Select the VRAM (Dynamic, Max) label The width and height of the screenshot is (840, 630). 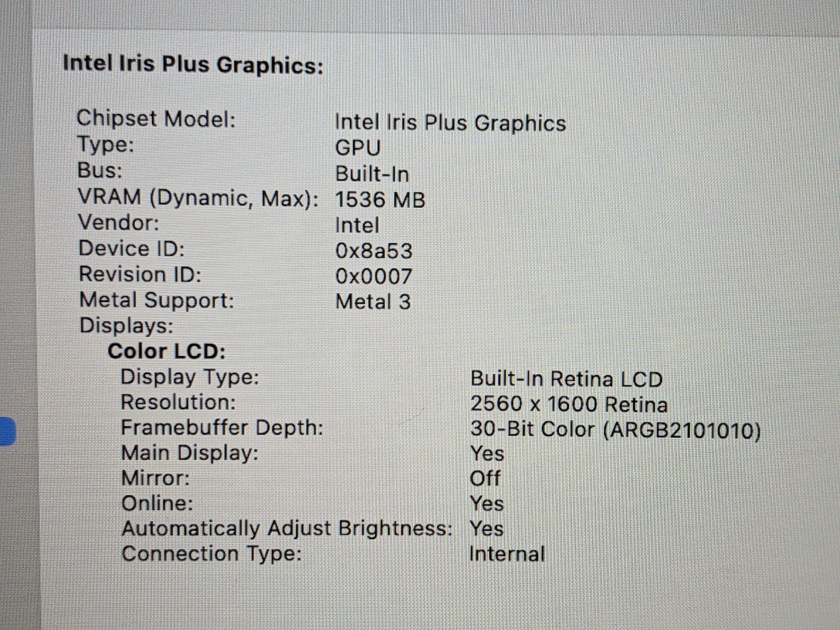pos(198,198)
